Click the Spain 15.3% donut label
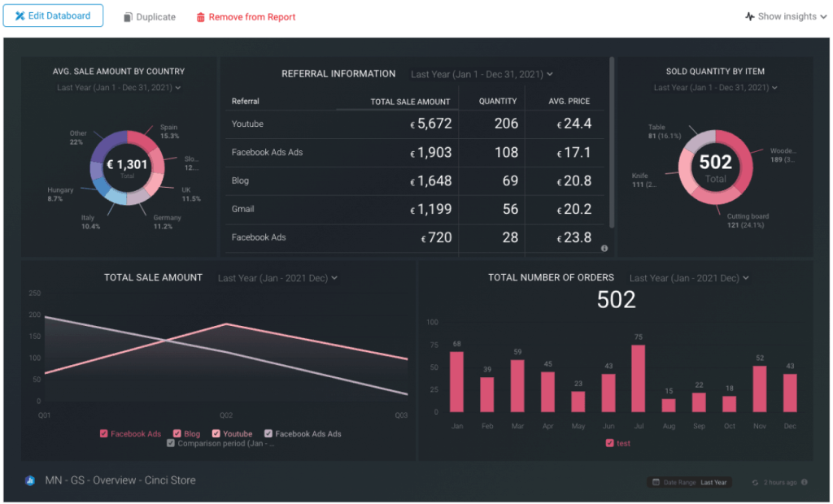Image resolution: width=833 pixels, height=504 pixels. [x=169, y=132]
